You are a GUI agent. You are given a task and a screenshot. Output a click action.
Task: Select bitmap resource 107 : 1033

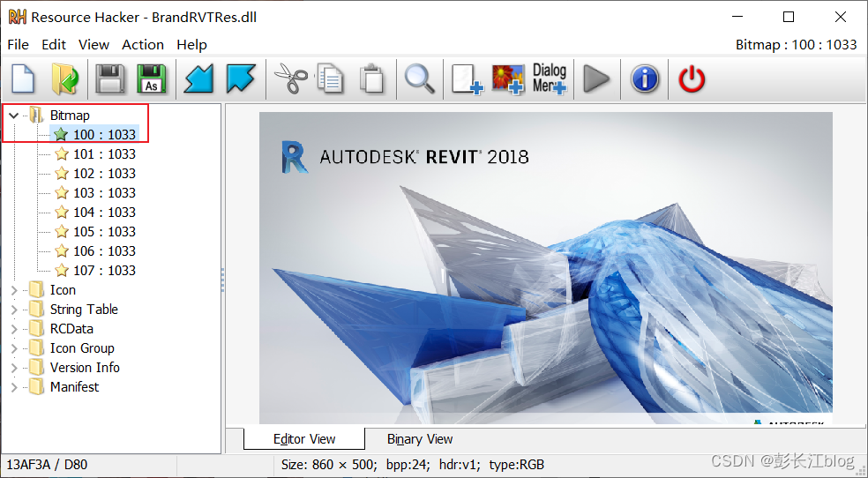104,271
